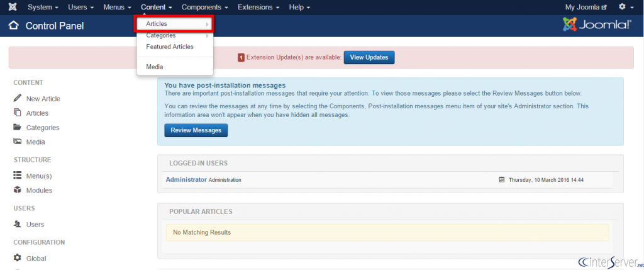Open the Users dropdown in top bar

click(x=81, y=8)
